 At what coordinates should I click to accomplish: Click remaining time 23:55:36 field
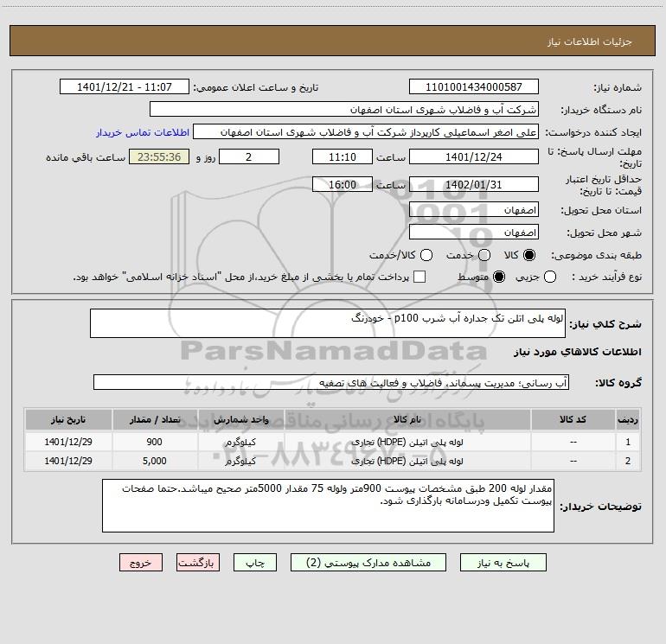tap(159, 156)
